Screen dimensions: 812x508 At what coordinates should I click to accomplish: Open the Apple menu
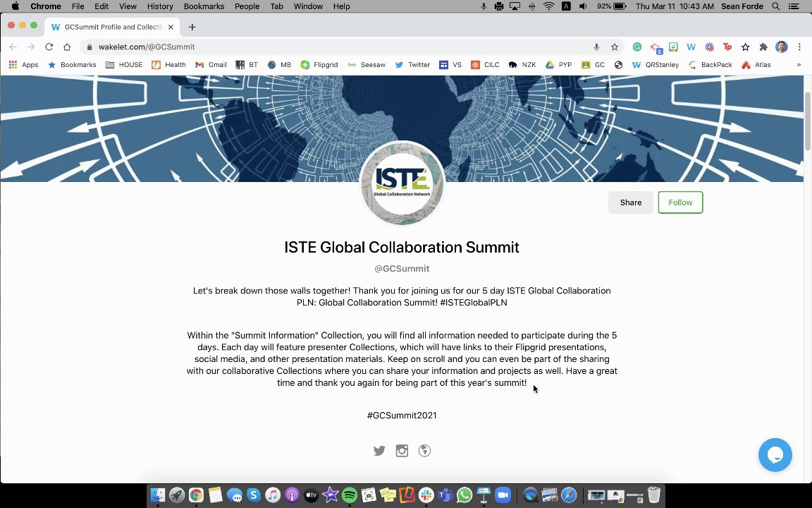coord(15,6)
